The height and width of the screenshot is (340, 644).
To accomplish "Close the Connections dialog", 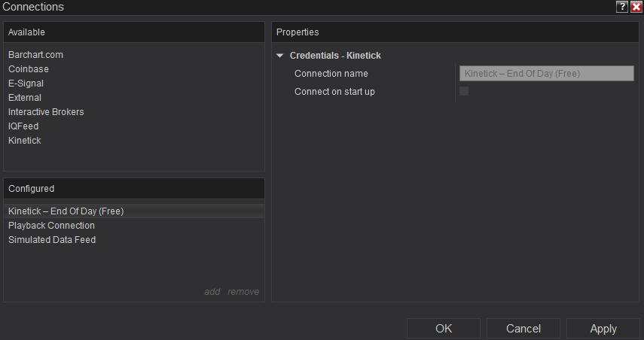I will point(636,7).
